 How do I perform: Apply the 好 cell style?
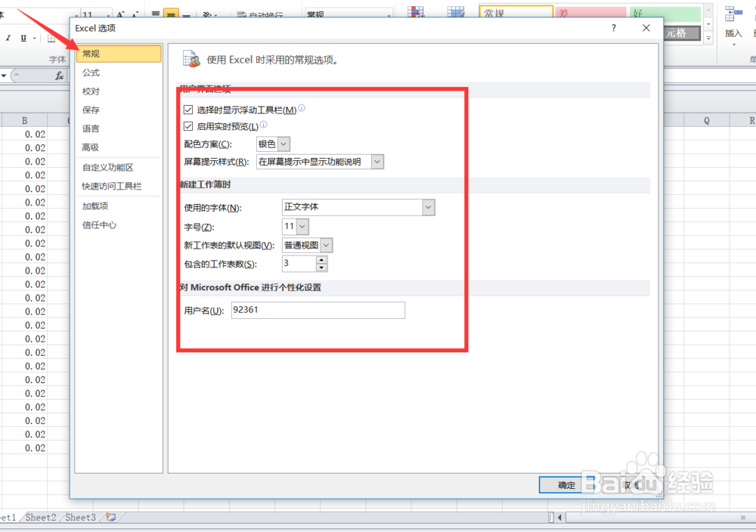click(x=665, y=13)
